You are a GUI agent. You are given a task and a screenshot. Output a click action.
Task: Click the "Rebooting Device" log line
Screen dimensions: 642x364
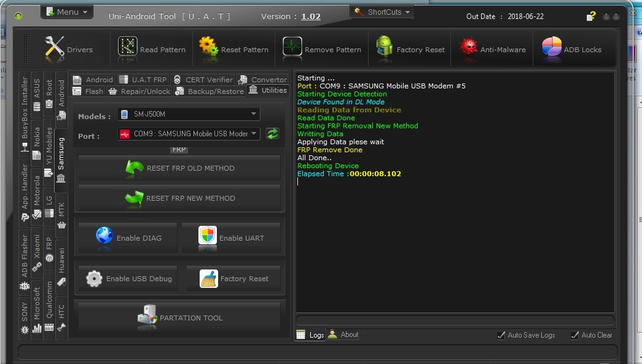[x=327, y=166]
